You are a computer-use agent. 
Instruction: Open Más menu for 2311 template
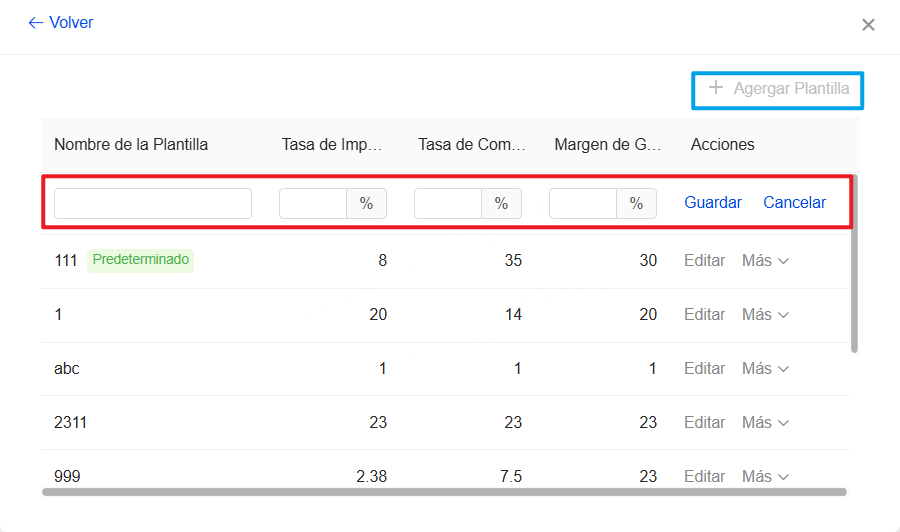click(x=765, y=423)
